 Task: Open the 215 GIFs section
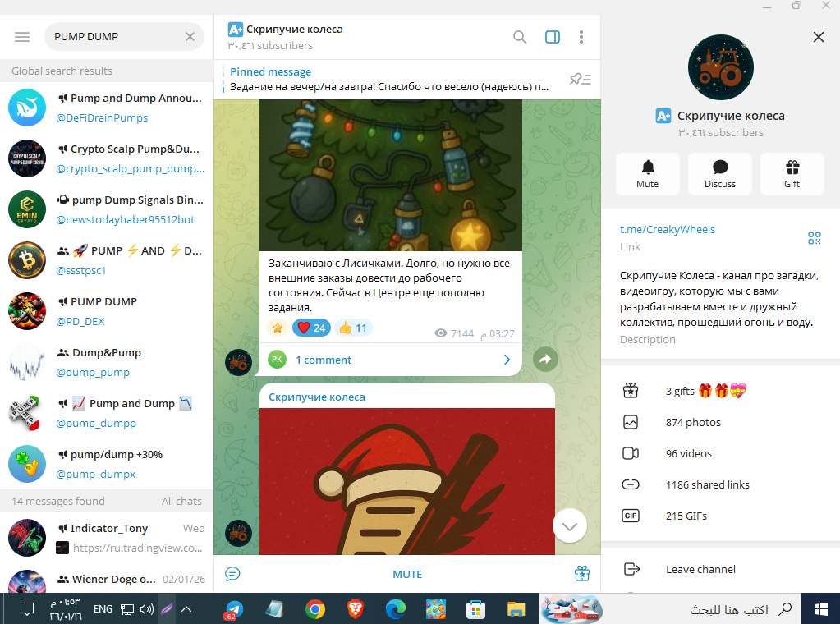click(720, 516)
